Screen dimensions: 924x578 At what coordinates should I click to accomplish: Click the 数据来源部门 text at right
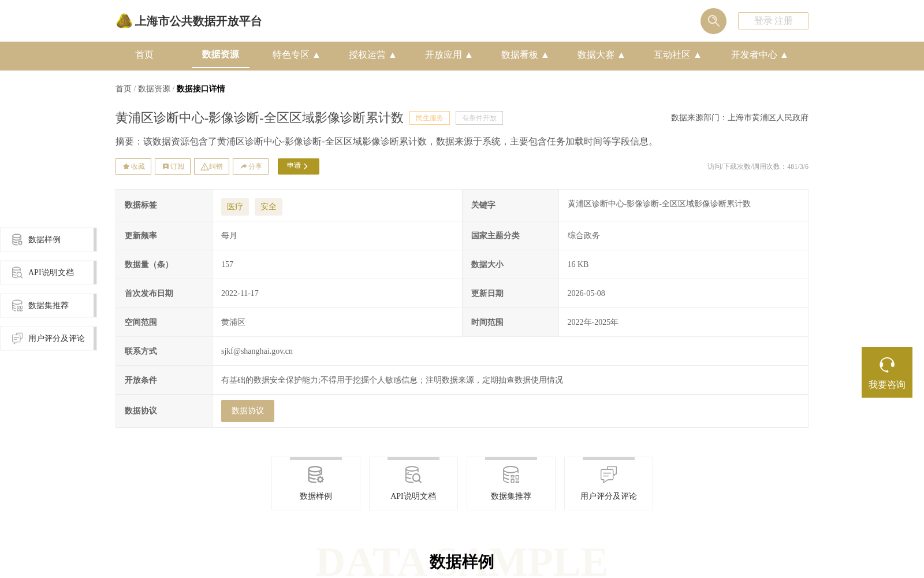(740, 118)
